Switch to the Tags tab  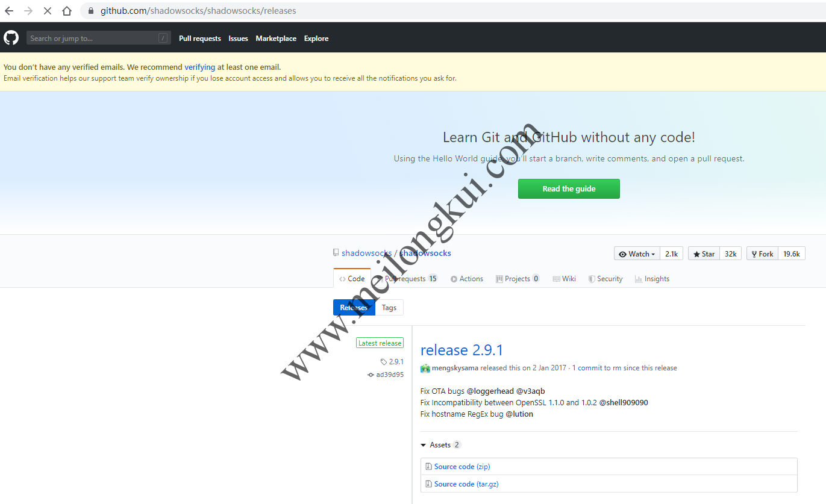(x=389, y=308)
